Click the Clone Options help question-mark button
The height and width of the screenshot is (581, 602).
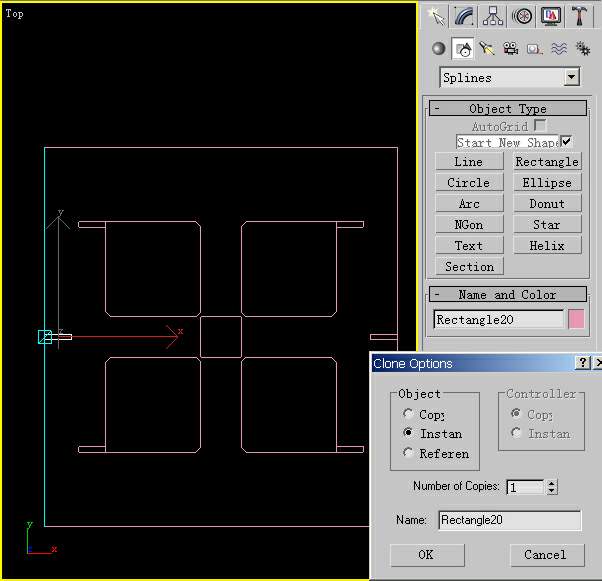click(582, 362)
